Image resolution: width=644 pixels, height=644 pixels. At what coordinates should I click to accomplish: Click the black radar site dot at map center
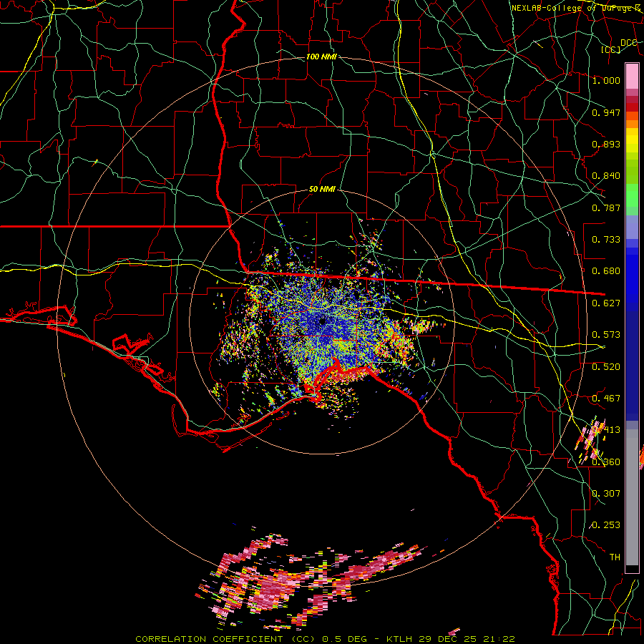[x=323, y=321]
